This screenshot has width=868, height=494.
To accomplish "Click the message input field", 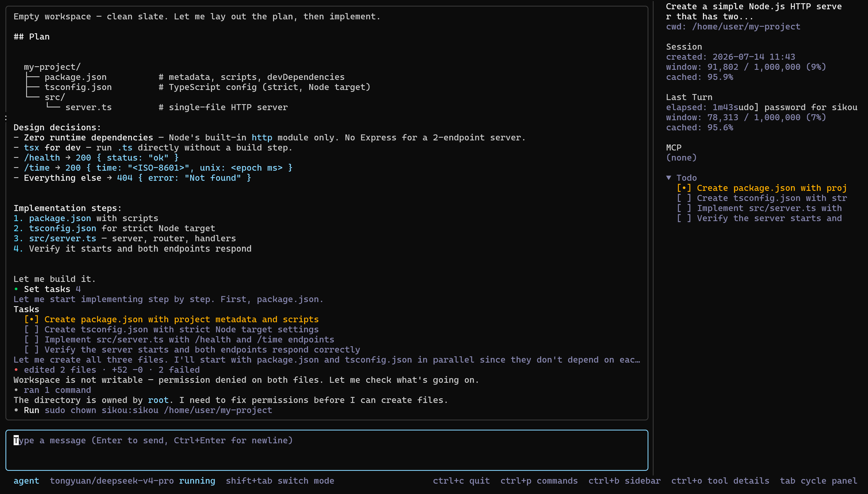I will tap(327, 450).
